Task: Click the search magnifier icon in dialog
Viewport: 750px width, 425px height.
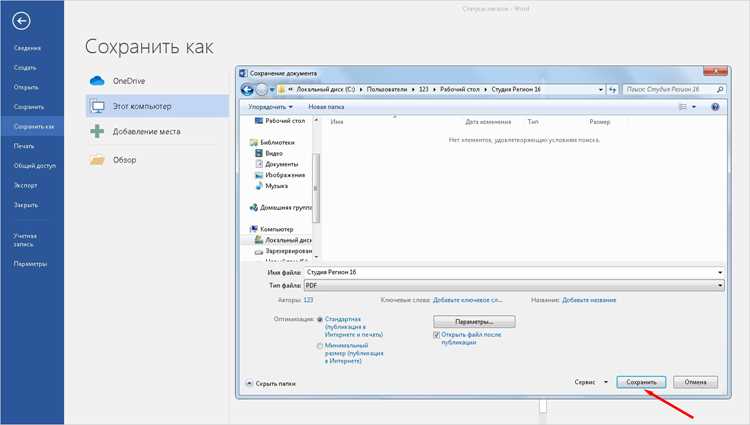Action: [x=720, y=89]
